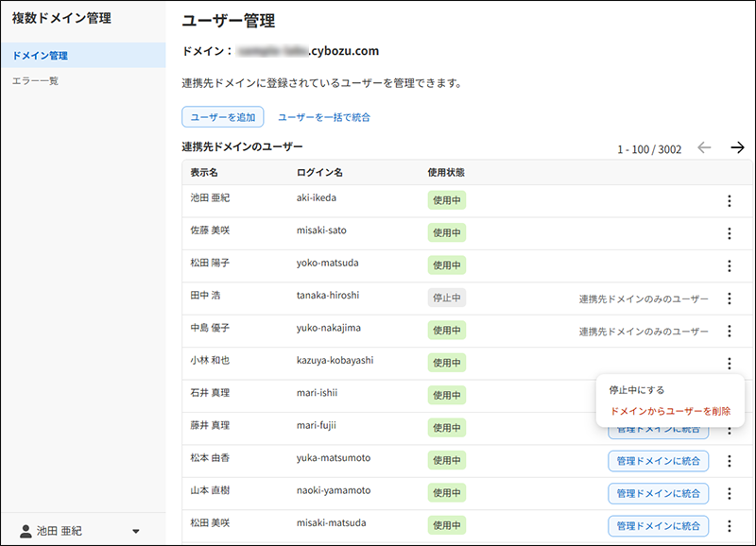Open the options menu for 田中 浩 row
The width and height of the screenshot is (756, 546).
[x=729, y=299]
